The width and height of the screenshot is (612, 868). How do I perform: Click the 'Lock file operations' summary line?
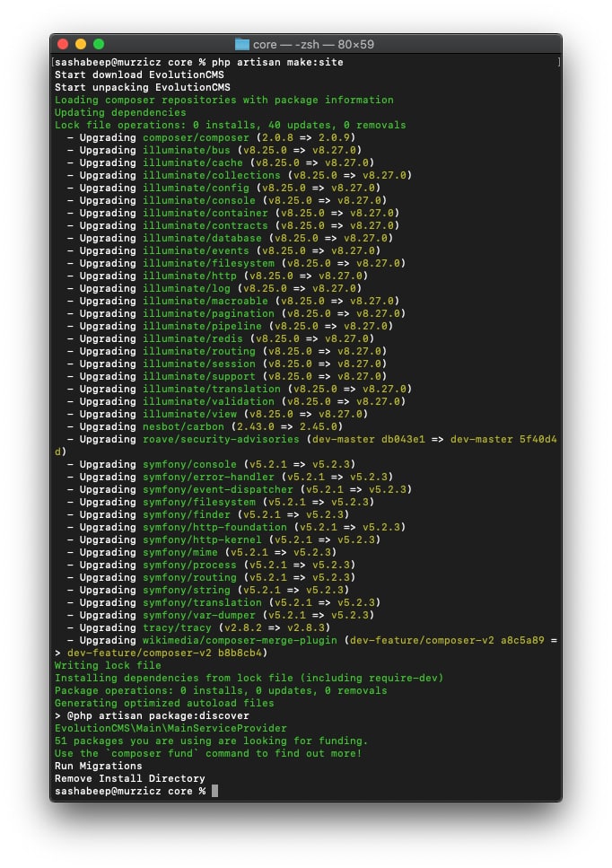click(231, 125)
